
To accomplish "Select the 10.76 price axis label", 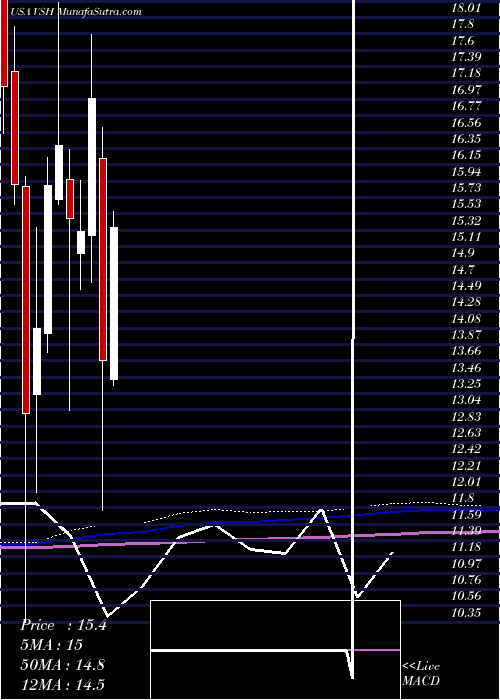I will [x=466, y=579].
